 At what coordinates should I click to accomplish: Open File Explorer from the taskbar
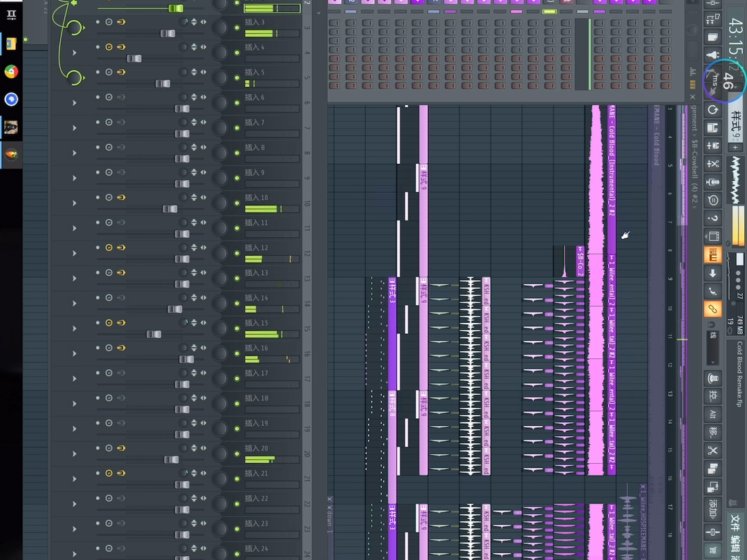point(11,44)
